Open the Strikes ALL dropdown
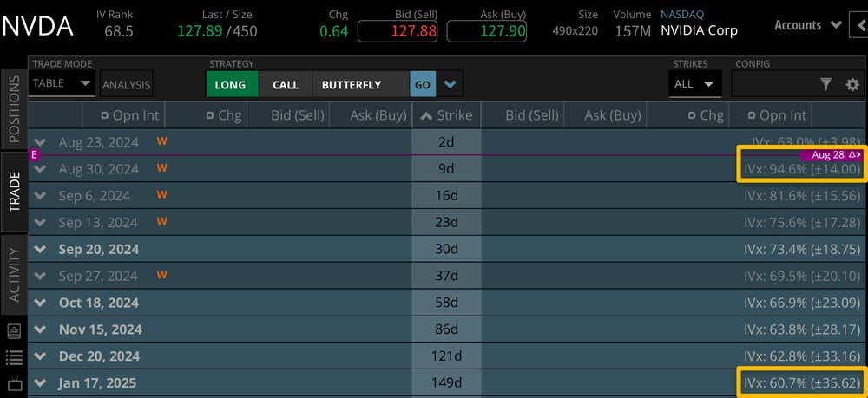The image size is (868, 398). click(695, 84)
